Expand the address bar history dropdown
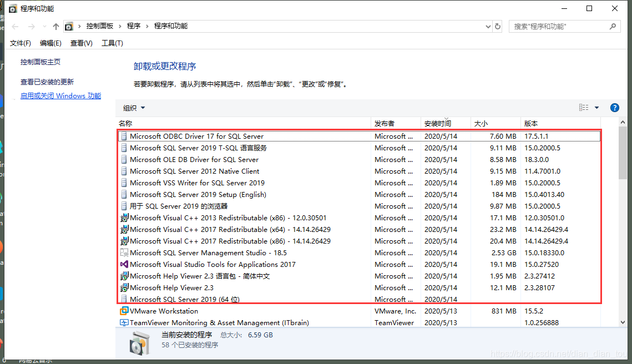The height and width of the screenshot is (364, 632). pyautogui.click(x=488, y=27)
